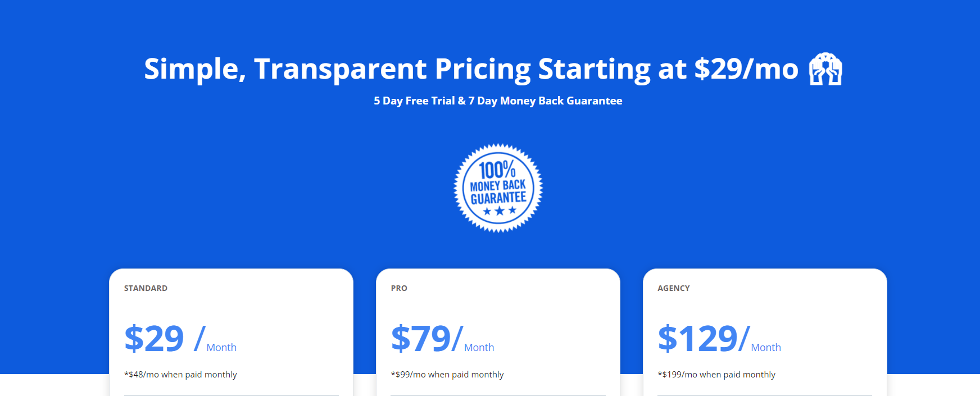This screenshot has width=980, height=396.
Task: Click the slash separator after $79
Action: (x=457, y=338)
